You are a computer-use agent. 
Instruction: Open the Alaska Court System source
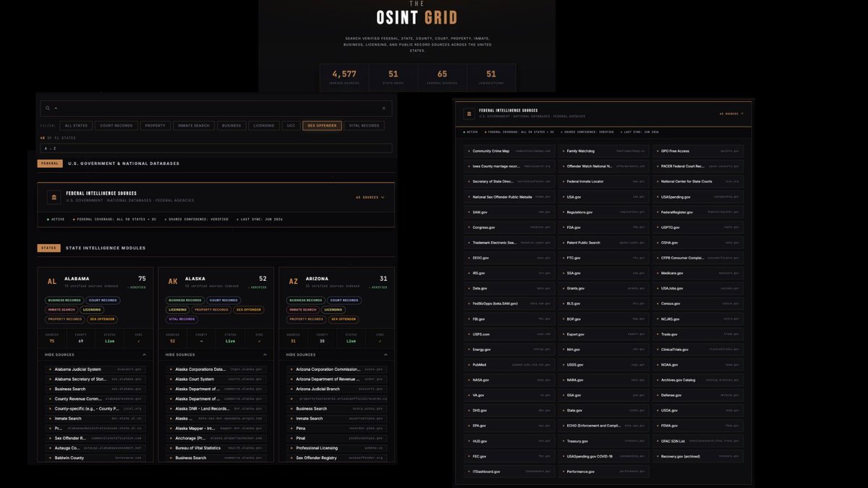216,379
